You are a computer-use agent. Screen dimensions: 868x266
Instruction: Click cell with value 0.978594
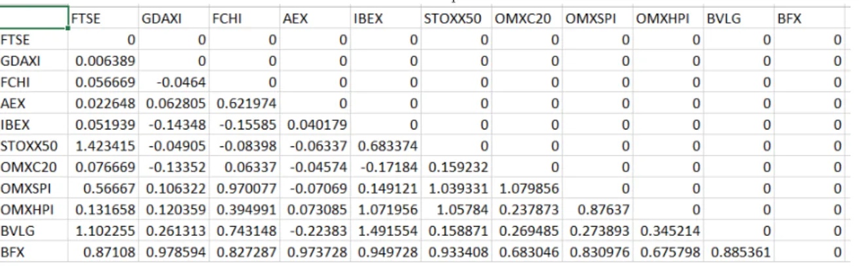pyautogui.click(x=174, y=252)
